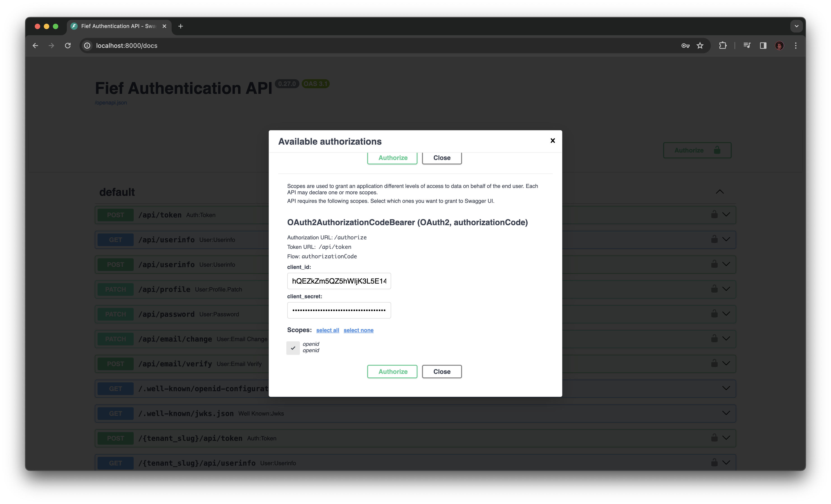Open the Chrome three-dot menu
Image resolution: width=831 pixels, height=504 pixels.
tap(796, 46)
